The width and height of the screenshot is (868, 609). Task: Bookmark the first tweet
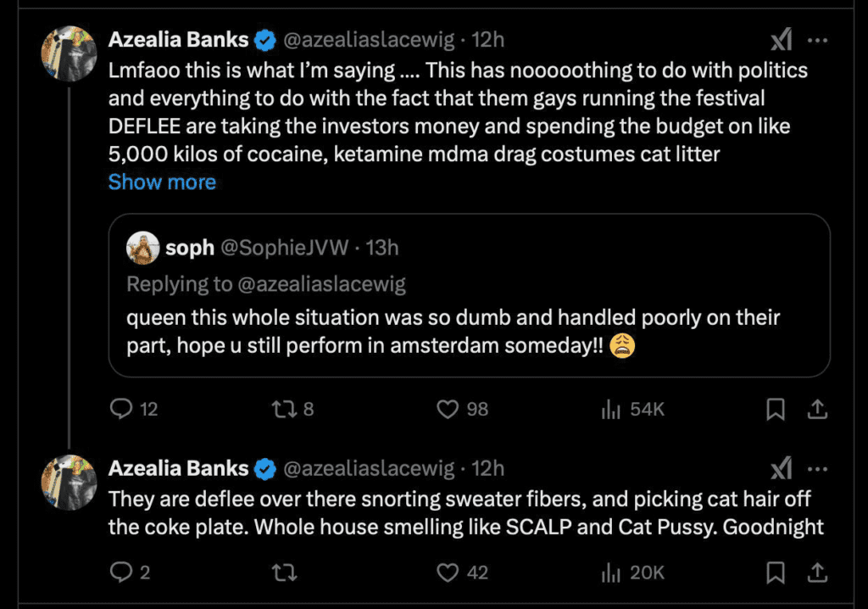click(776, 410)
